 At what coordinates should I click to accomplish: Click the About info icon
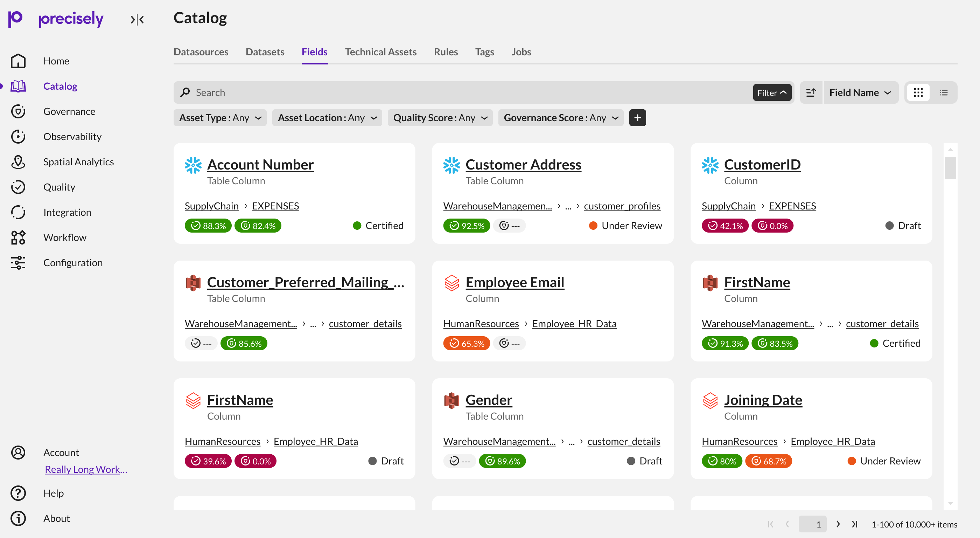coord(18,518)
